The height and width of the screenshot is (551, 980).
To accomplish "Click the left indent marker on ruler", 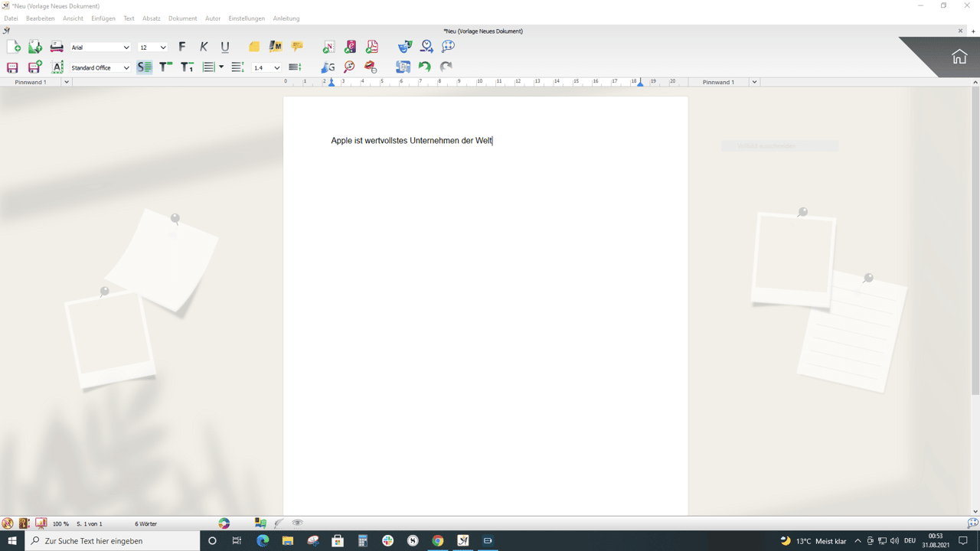I will click(x=332, y=82).
